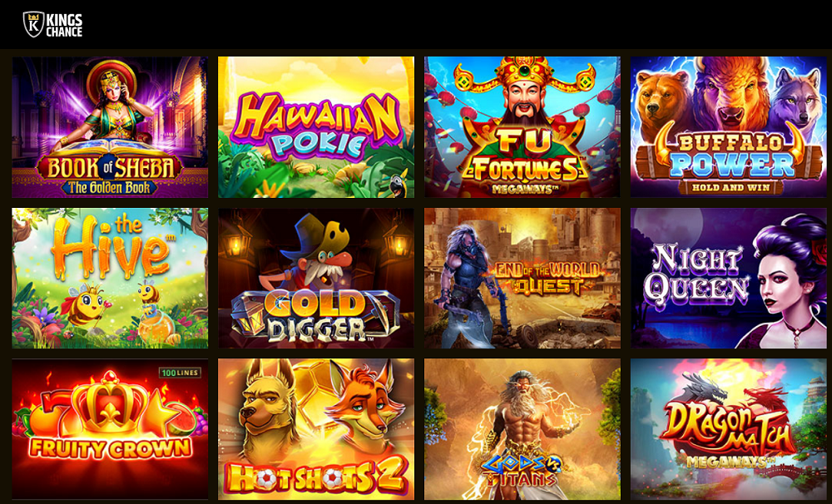This screenshot has width=832, height=504.
Task: Open the Book of Sheba game
Action: click(x=110, y=126)
